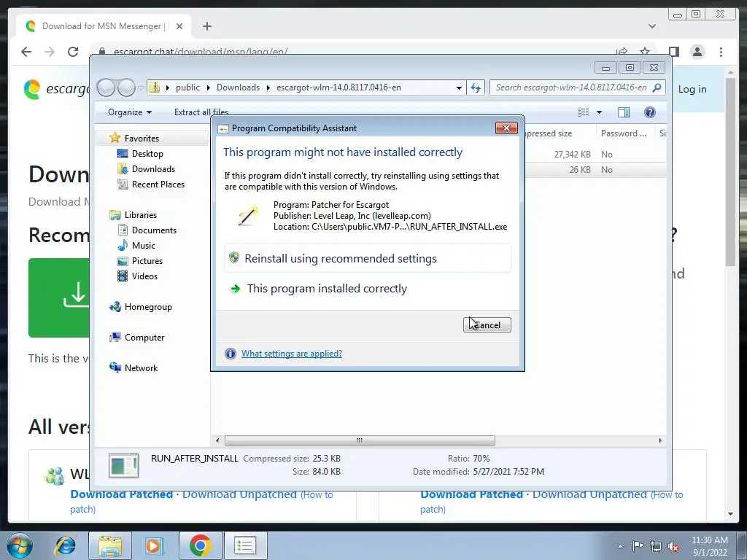This screenshot has width=747, height=560.
Task: Open the What settings are applied? link
Action: pos(292,354)
